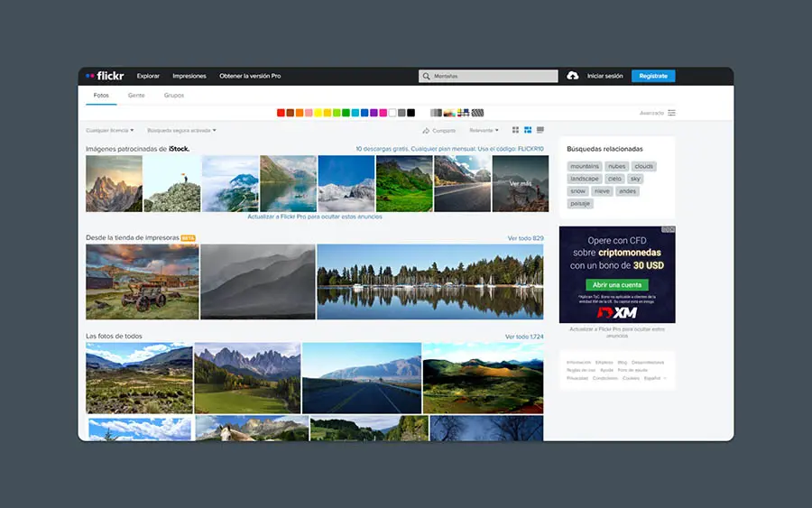This screenshot has height=508, width=812.
Task: Click the magnifier icon in the search box
Action: click(x=427, y=76)
